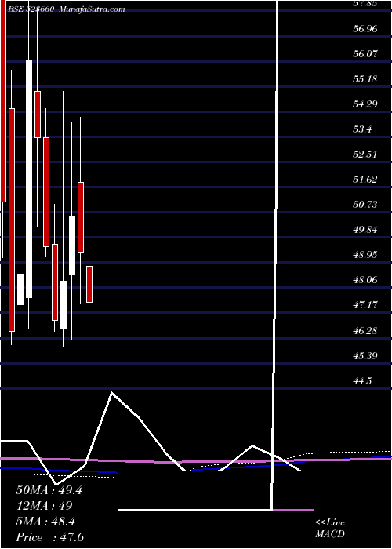Click the 52.51 price axis label
392x549 pixels.
coord(365,154)
